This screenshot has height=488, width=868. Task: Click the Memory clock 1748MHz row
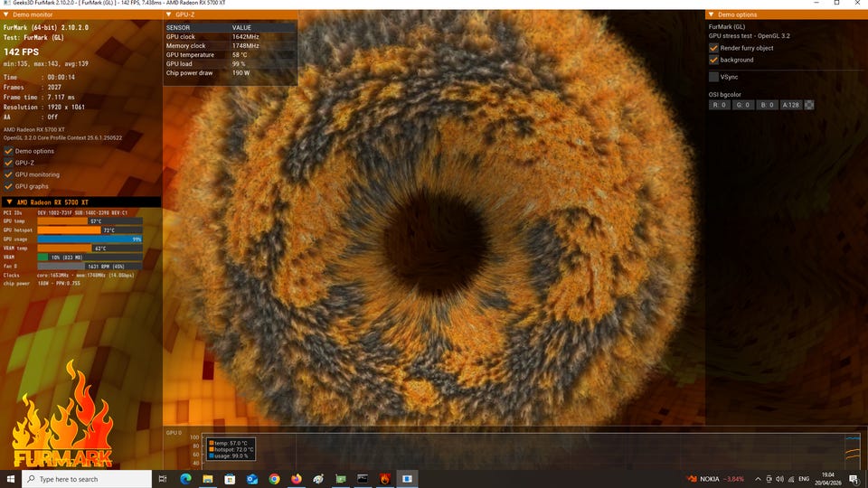[231, 46]
